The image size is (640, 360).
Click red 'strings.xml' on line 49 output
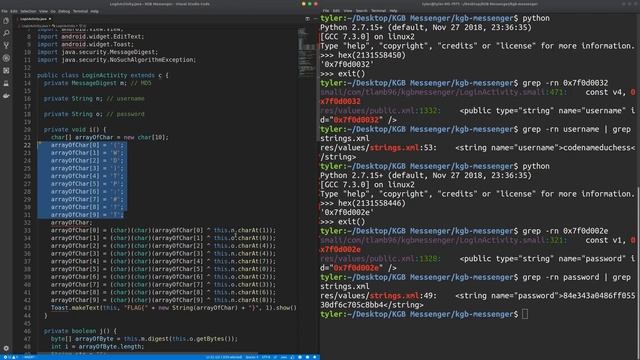394,296
